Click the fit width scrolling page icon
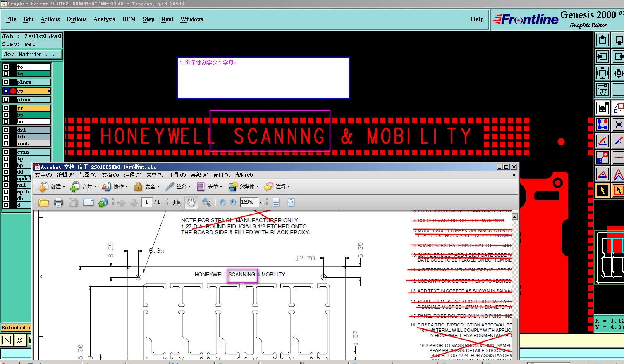This screenshot has height=364, width=624. point(276,202)
